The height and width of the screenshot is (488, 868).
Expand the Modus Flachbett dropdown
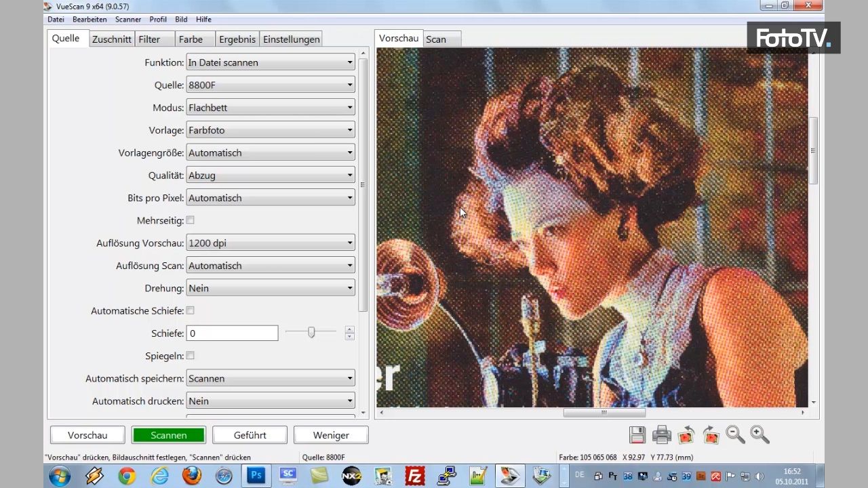(271, 107)
